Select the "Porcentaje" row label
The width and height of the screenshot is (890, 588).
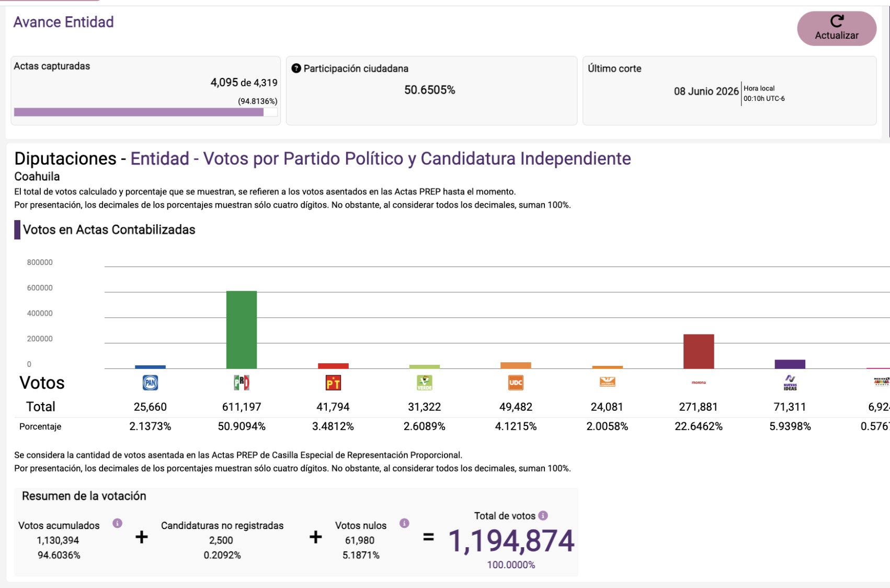coord(40,426)
